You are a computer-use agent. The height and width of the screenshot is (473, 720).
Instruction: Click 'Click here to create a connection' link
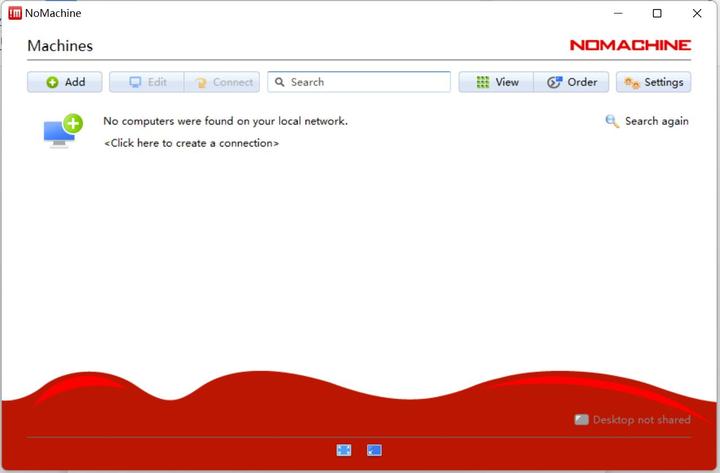pyautogui.click(x=191, y=143)
